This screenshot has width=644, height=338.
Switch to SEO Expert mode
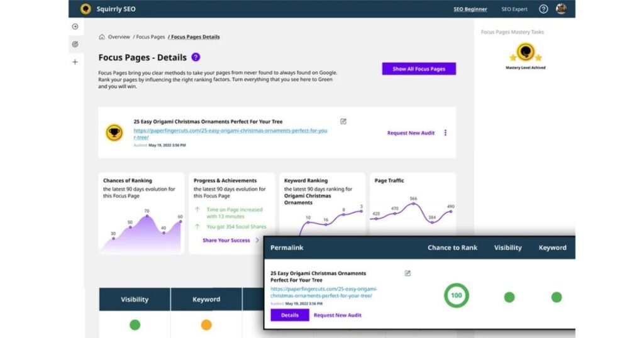514,9
